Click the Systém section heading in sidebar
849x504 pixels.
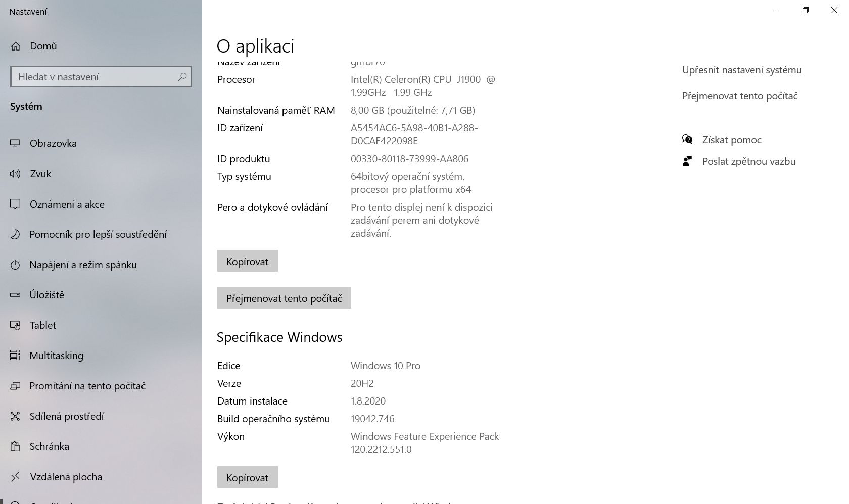point(26,106)
